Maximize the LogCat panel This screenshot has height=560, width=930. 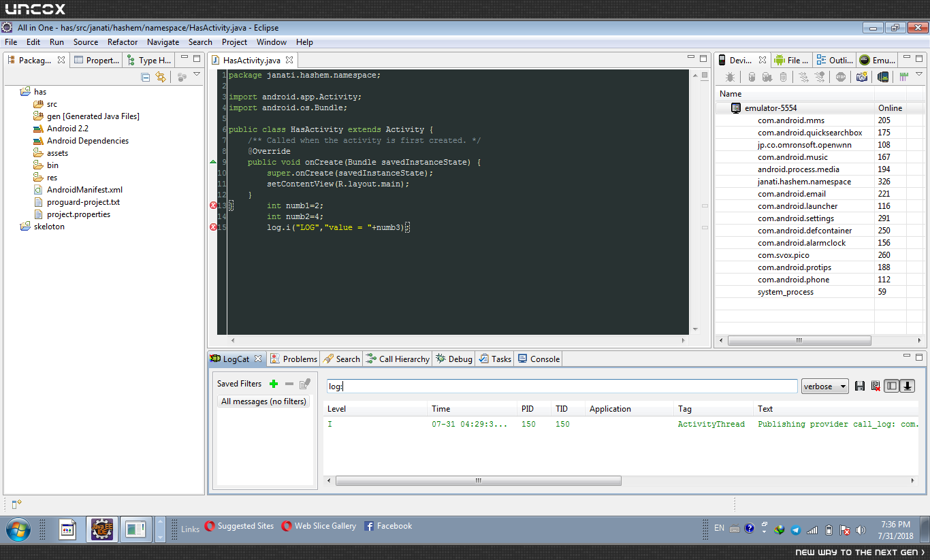pos(919,357)
